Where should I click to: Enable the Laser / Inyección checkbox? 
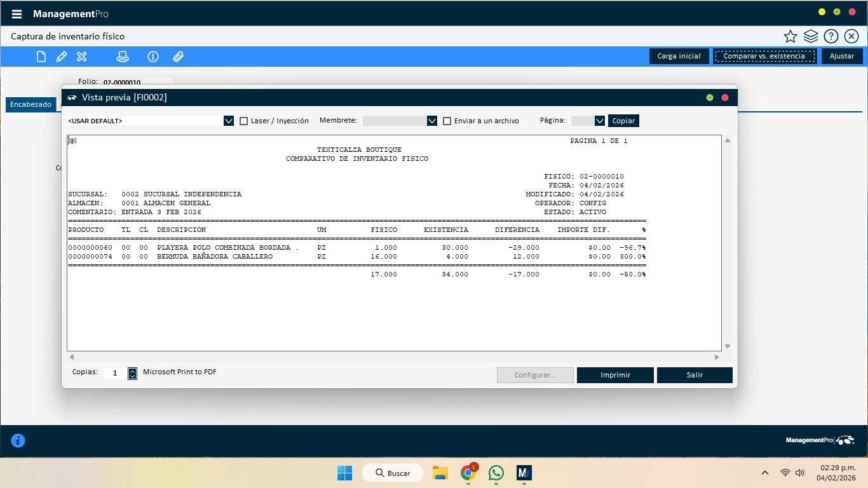(x=244, y=121)
